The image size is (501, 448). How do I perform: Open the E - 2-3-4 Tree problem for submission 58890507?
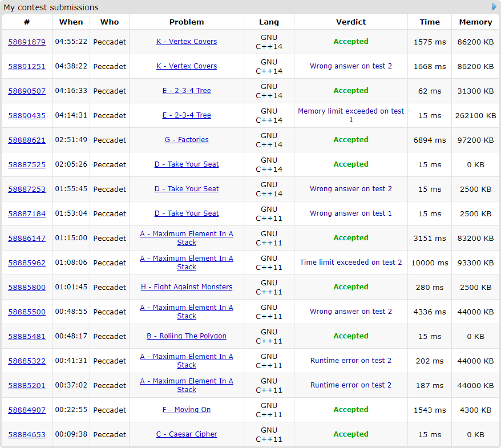click(187, 91)
